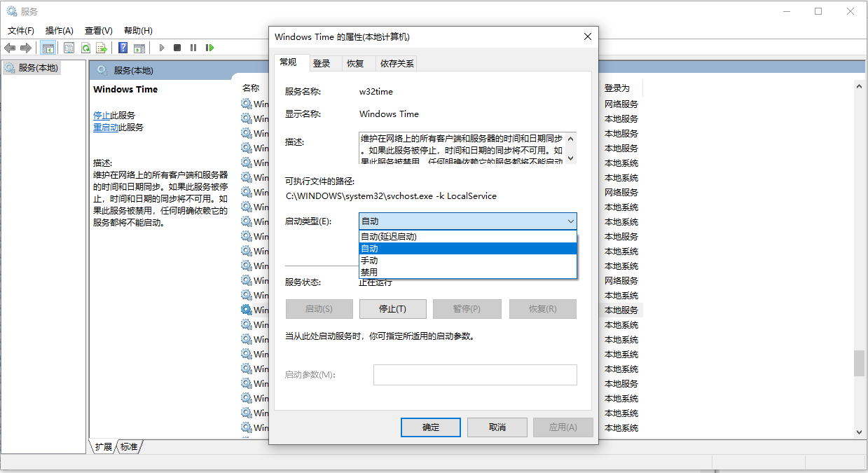This screenshot has height=473, width=868.
Task: Open the 查看 menu
Action: pyautogui.click(x=97, y=30)
